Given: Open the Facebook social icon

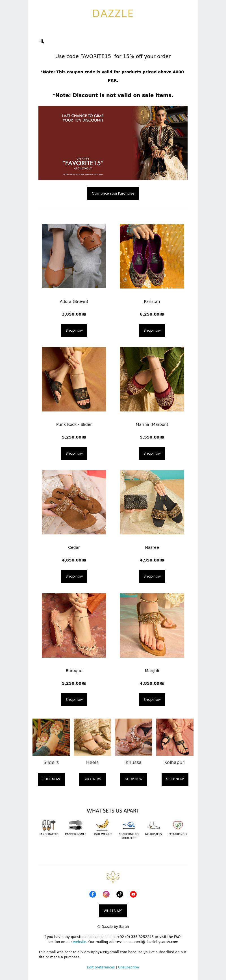Looking at the screenshot, I should pos(93,894).
